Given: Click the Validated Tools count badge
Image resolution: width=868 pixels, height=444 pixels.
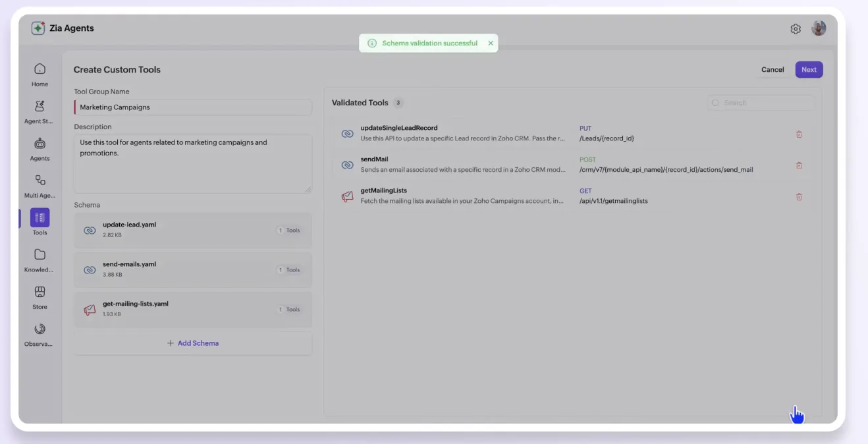Looking at the screenshot, I should click(398, 103).
